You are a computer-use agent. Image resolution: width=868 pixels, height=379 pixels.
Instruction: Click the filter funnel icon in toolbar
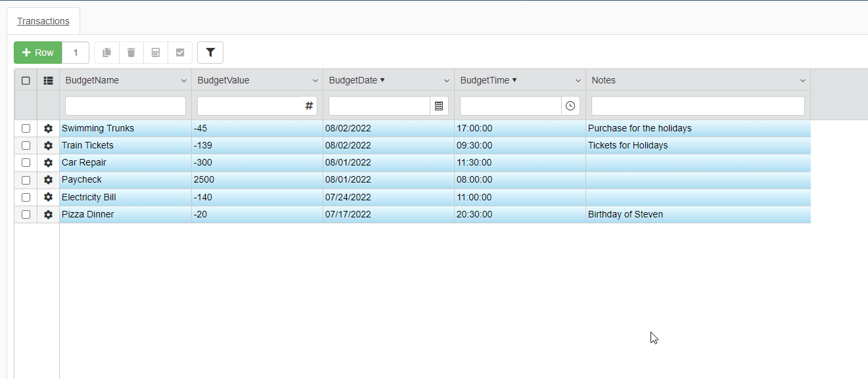click(x=210, y=53)
